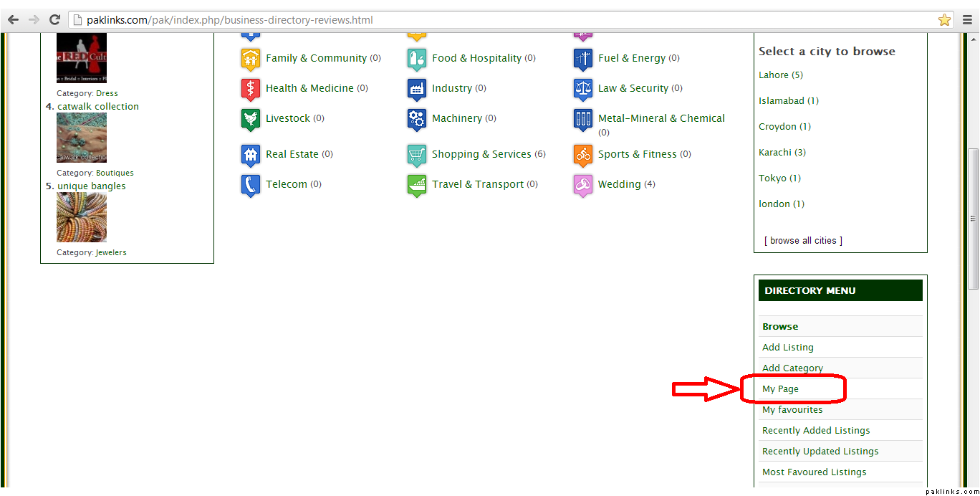980x496 pixels.
Task: Select Add Listing from the directory menu
Action: pyautogui.click(x=787, y=348)
